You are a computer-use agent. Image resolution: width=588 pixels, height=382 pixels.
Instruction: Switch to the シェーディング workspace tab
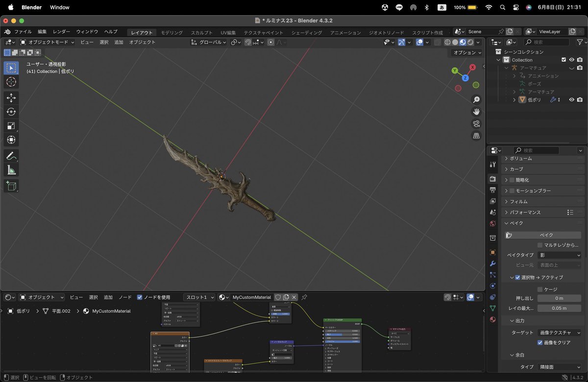coord(307,33)
